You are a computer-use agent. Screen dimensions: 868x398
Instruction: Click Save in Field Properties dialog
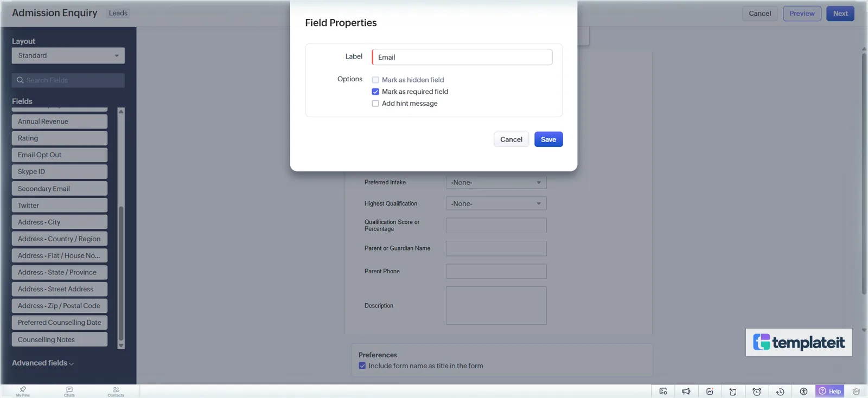(x=548, y=139)
